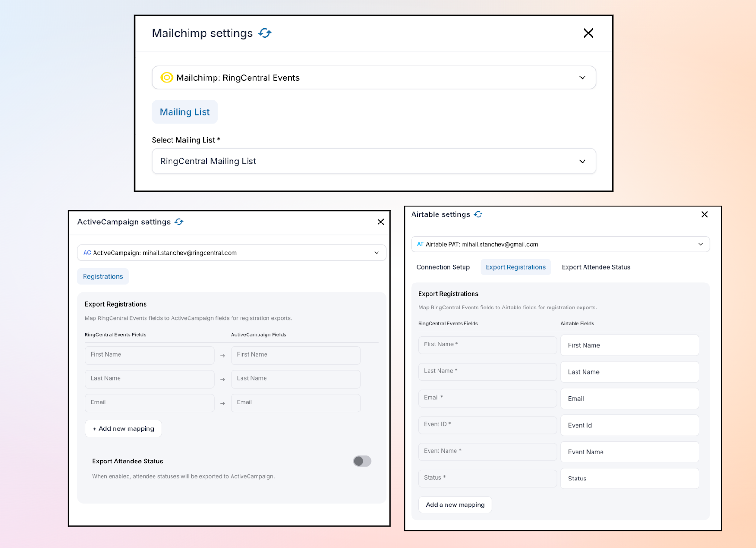
Task: Click RingCentral Events Email field in ActiveCampaign
Action: [x=149, y=403]
